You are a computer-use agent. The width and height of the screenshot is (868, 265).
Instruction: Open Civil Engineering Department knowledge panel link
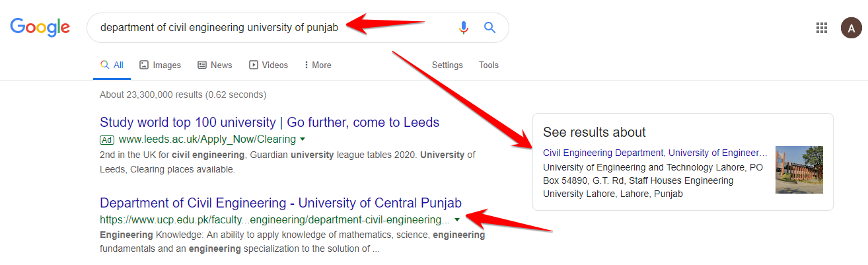coord(654,153)
